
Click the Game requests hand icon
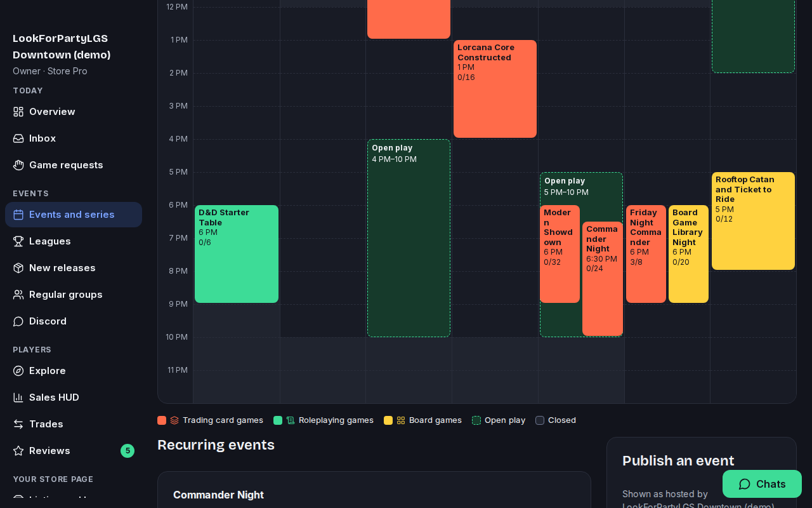click(18, 165)
